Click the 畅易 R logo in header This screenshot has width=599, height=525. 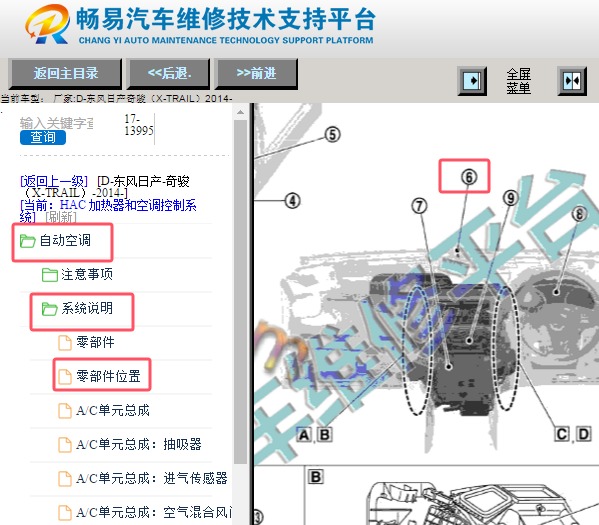[48, 24]
